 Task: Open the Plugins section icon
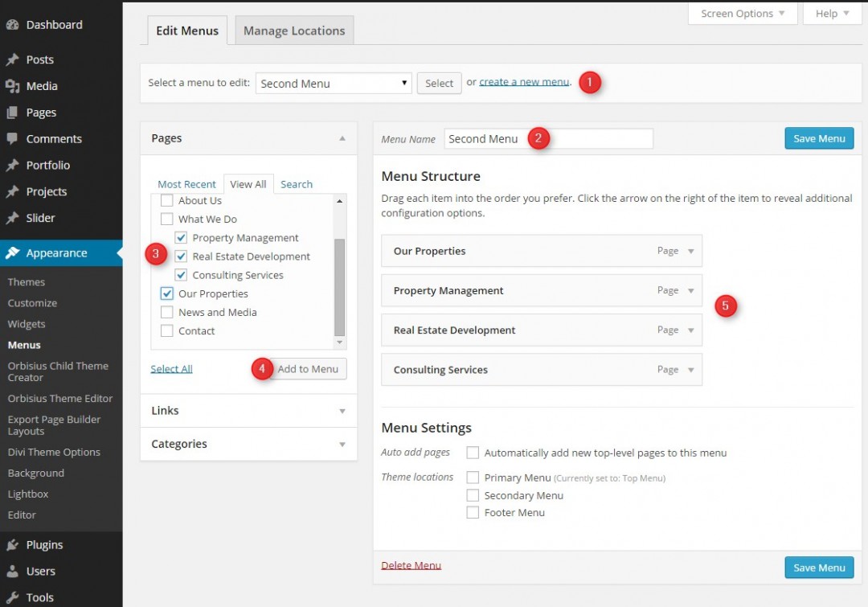(x=13, y=544)
